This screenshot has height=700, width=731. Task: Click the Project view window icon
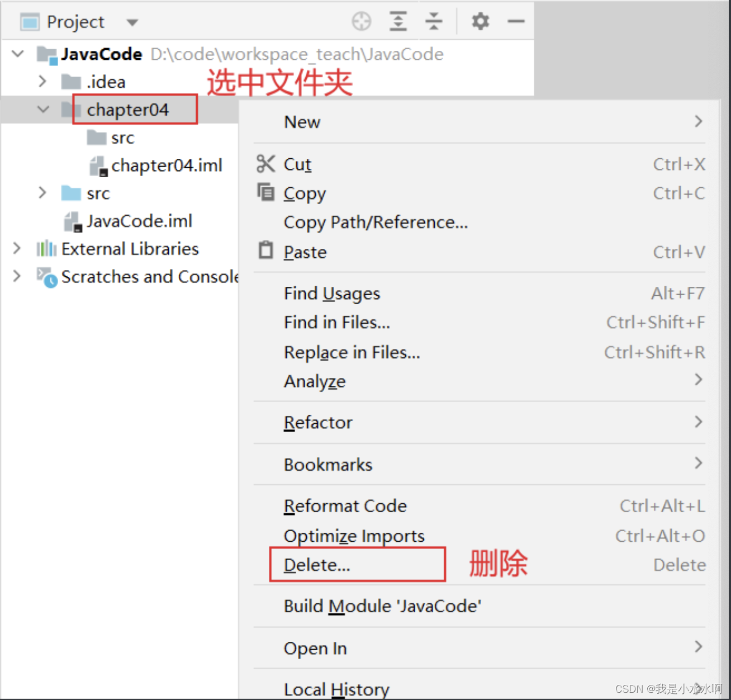30,22
